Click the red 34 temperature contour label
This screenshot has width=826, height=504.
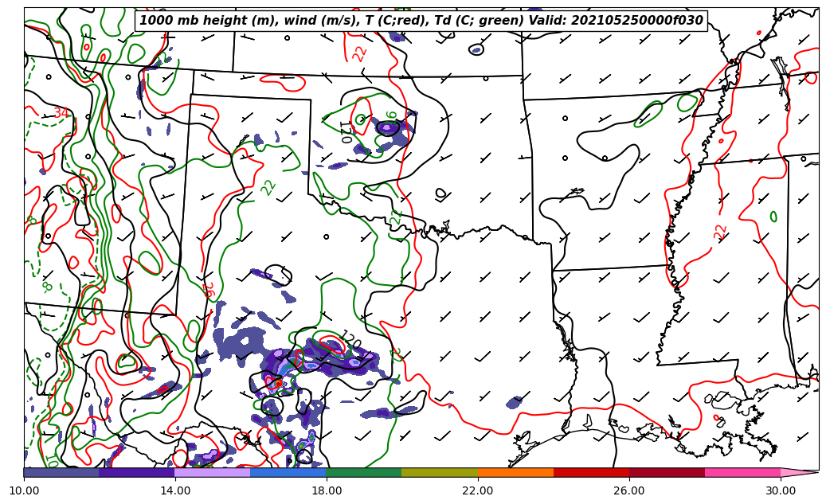[61, 113]
